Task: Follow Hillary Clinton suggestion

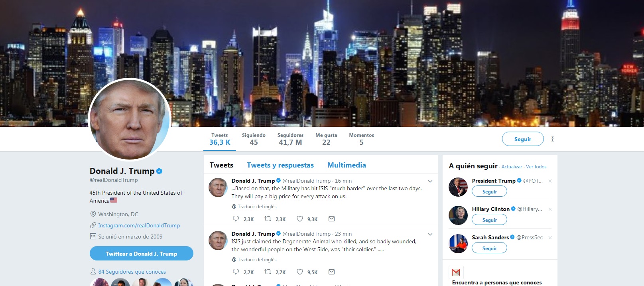Action: [489, 220]
